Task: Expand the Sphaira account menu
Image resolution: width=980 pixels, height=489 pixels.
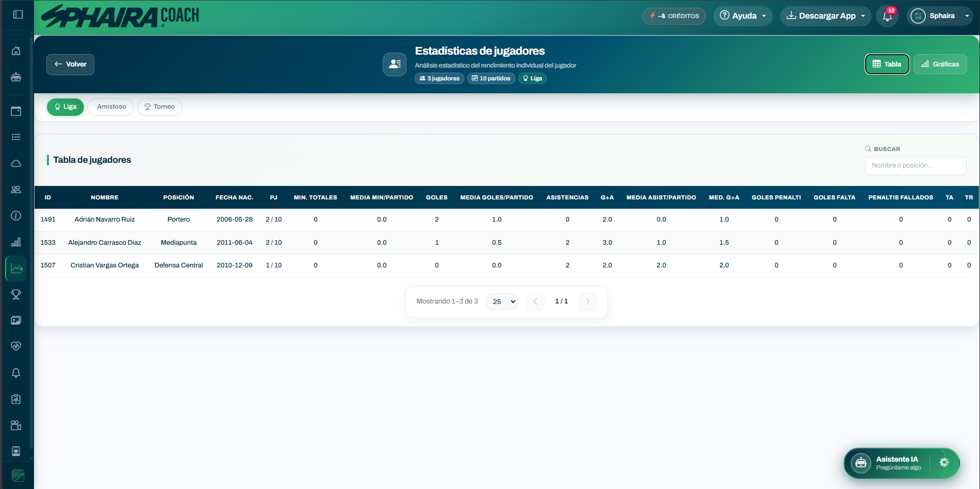Action: tap(940, 15)
